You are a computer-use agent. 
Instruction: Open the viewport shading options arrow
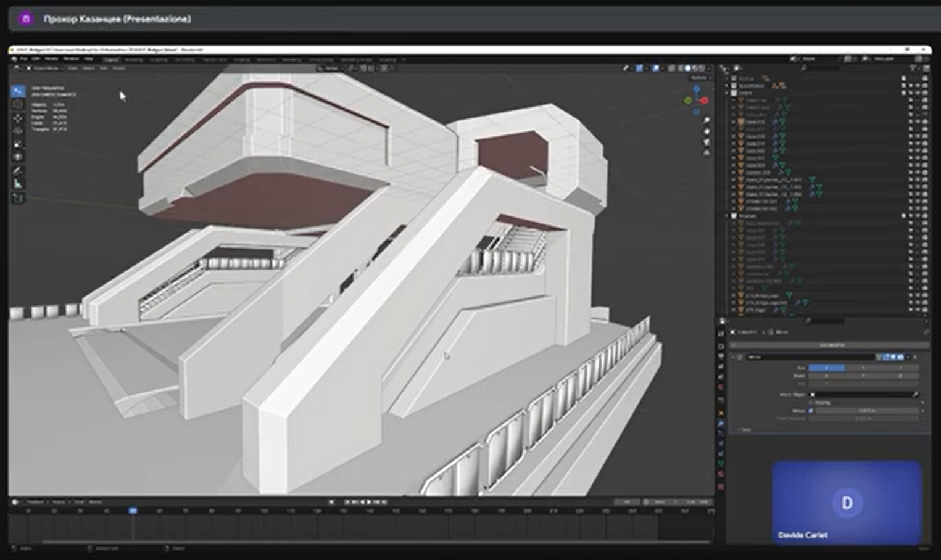(708, 68)
